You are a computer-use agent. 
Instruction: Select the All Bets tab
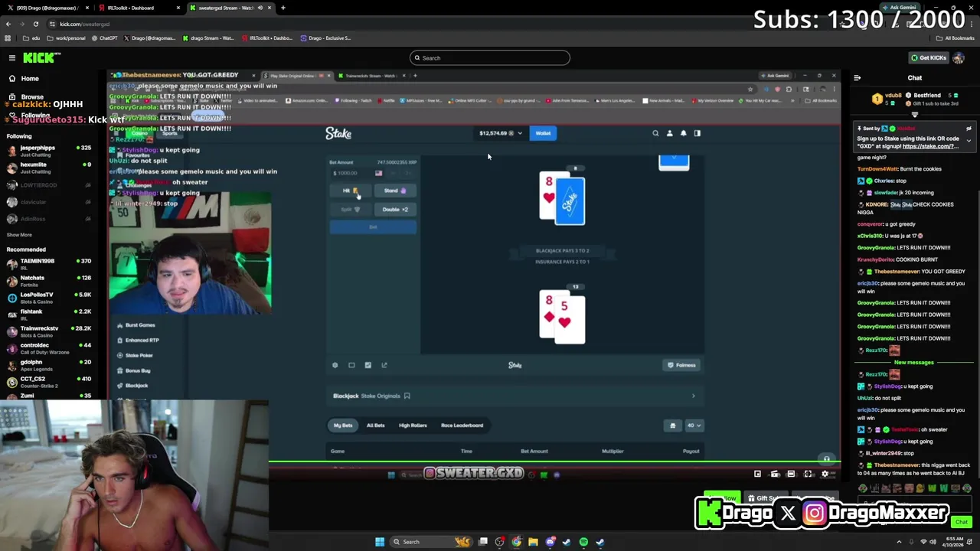[x=375, y=425]
